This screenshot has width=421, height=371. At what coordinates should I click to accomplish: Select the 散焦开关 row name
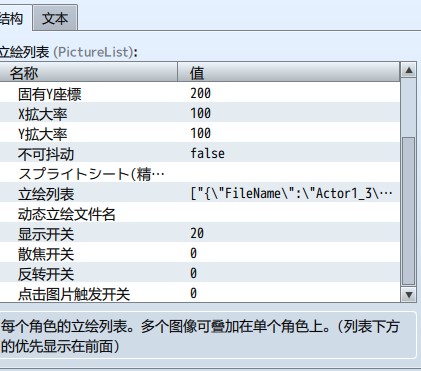pyautogui.click(x=46, y=254)
